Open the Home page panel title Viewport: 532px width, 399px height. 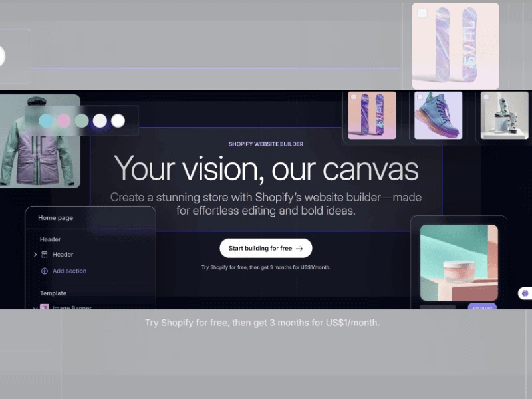tap(56, 218)
